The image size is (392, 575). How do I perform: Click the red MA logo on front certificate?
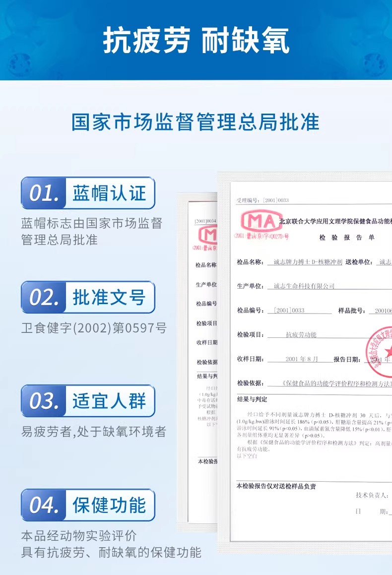[261, 221]
